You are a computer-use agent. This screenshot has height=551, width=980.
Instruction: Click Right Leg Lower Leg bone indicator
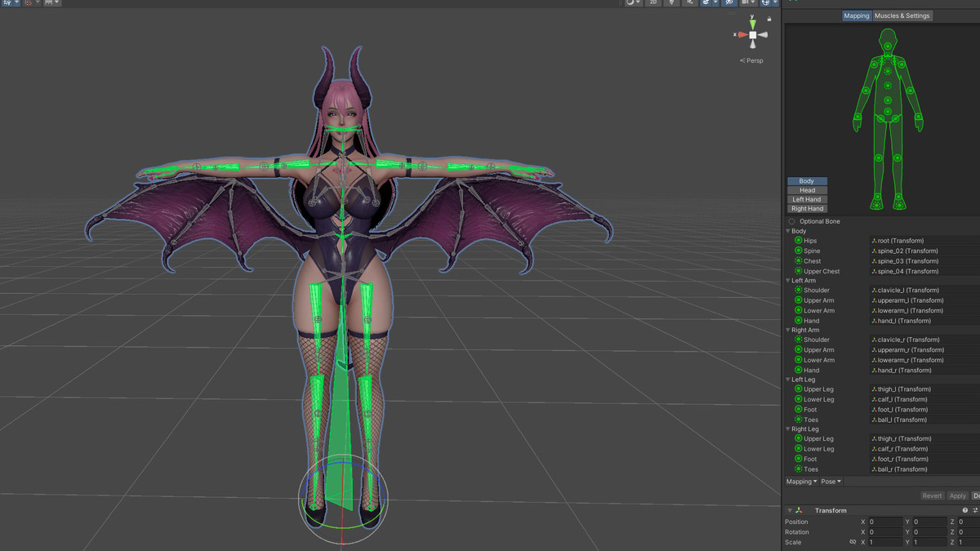(x=798, y=449)
